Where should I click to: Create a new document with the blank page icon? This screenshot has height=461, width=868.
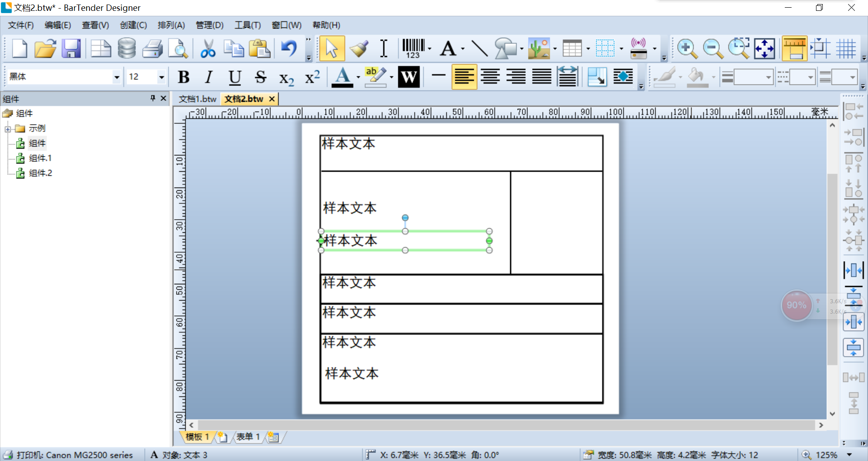[x=19, y=48]
